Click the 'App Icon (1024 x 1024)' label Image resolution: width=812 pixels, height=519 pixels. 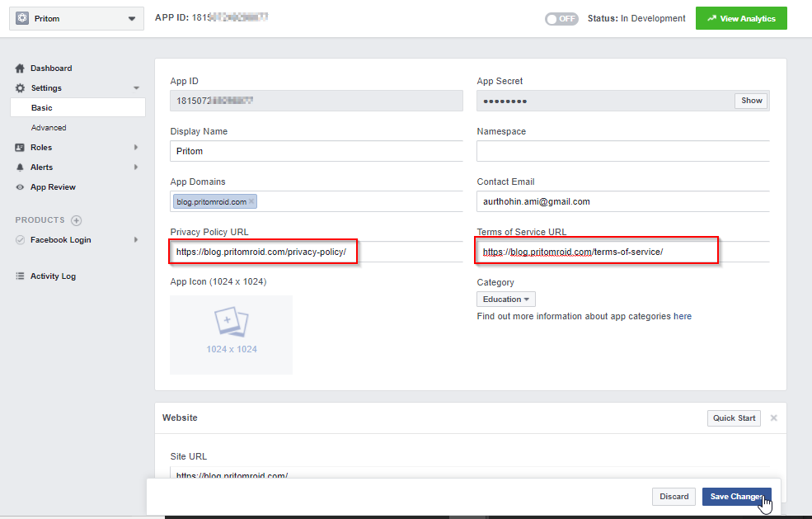tap(218, 281)
